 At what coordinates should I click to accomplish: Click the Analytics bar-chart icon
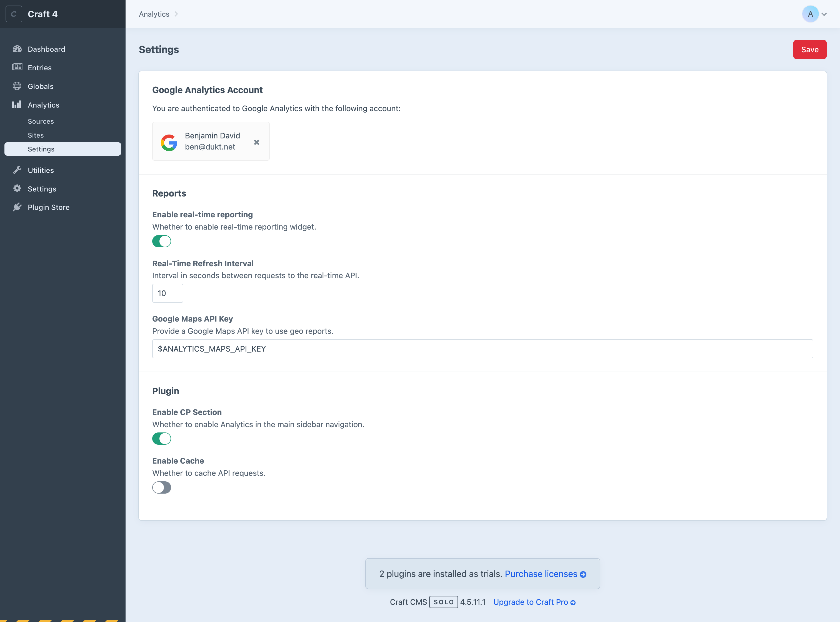click(17, 105)
